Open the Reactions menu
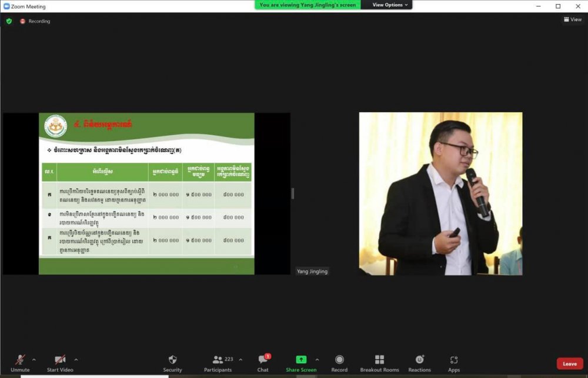The height and width of the screenshot is (378, 588). click(419, 360)
